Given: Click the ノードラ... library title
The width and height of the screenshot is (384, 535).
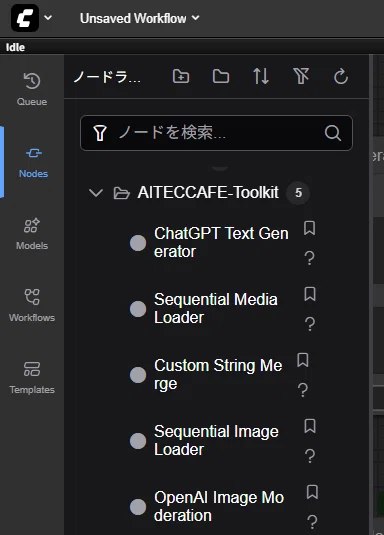Looking at the screenshot, I should [x=107, y=77].
